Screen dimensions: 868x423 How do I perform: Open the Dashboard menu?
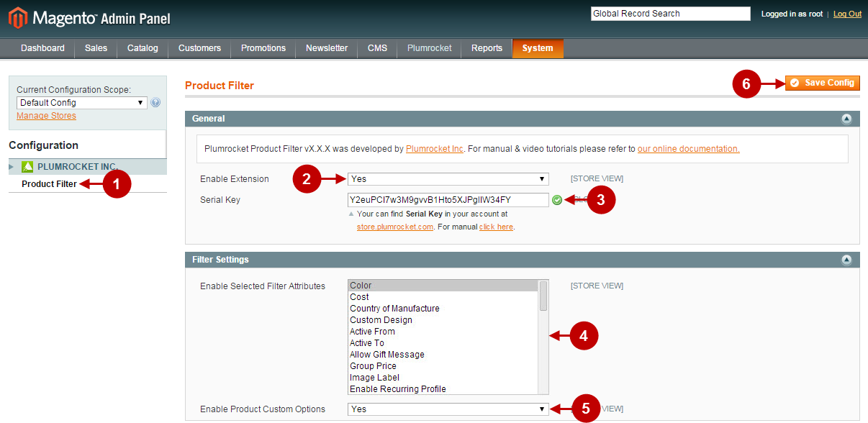[x=42, y=48]
